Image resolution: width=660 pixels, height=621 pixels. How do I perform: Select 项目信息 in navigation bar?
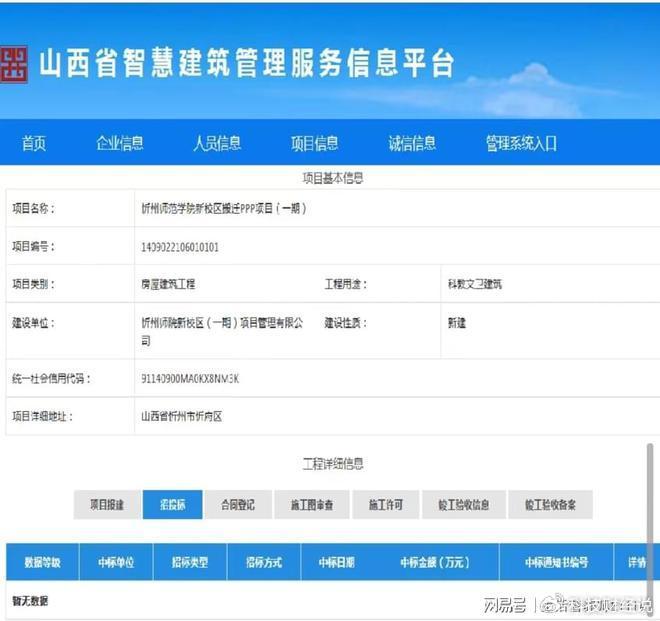point(314,144)
